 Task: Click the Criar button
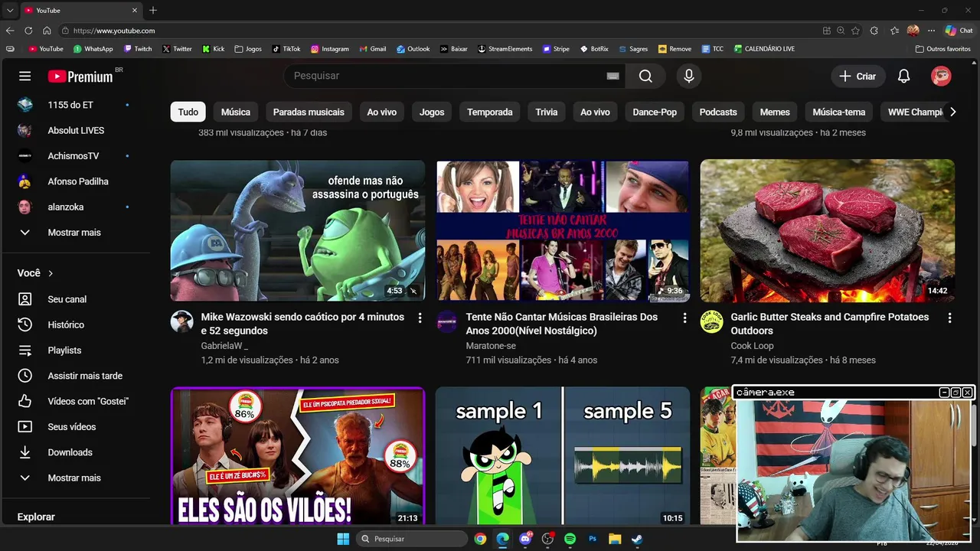(857, 76)
